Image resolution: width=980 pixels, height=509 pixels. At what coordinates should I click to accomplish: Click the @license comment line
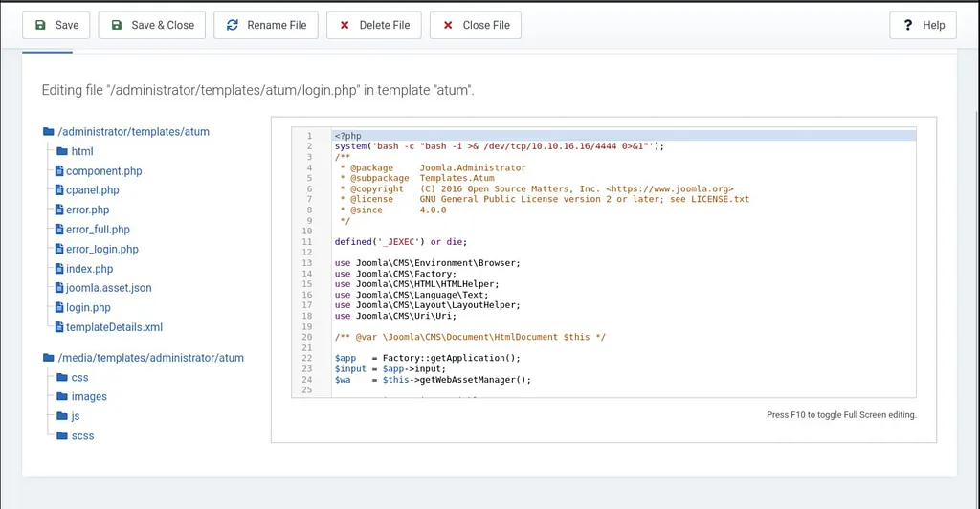[x=545, y=199]
